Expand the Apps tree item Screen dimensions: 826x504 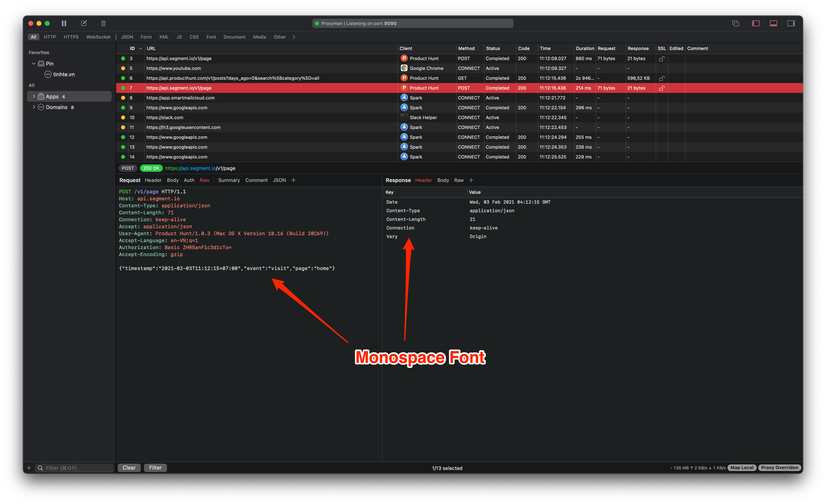pos(34,97)
